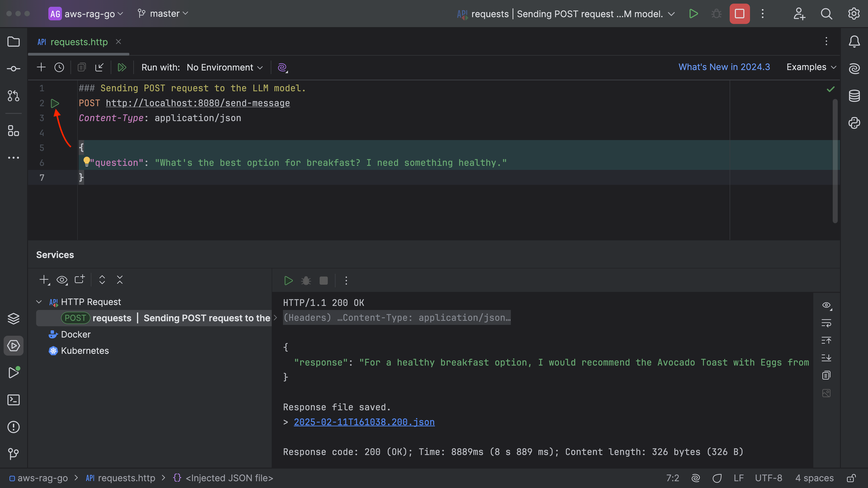Open the saved 2025-02-11T161038.200.json response file
This screenshot has height=488, width=868.
(x=364, y=422)
